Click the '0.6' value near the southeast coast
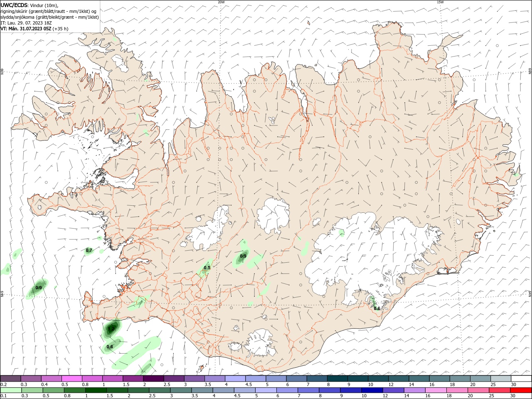 377,308
